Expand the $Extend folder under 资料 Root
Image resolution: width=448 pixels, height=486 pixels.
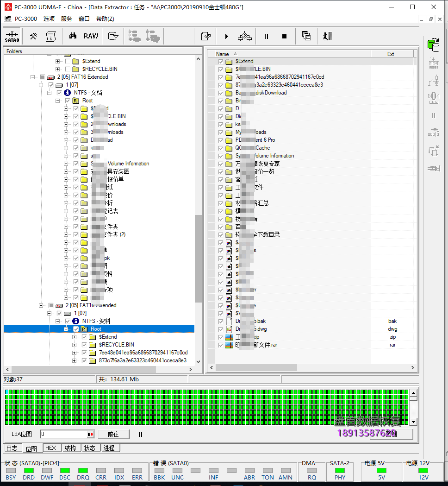click(x=75, y=337)
